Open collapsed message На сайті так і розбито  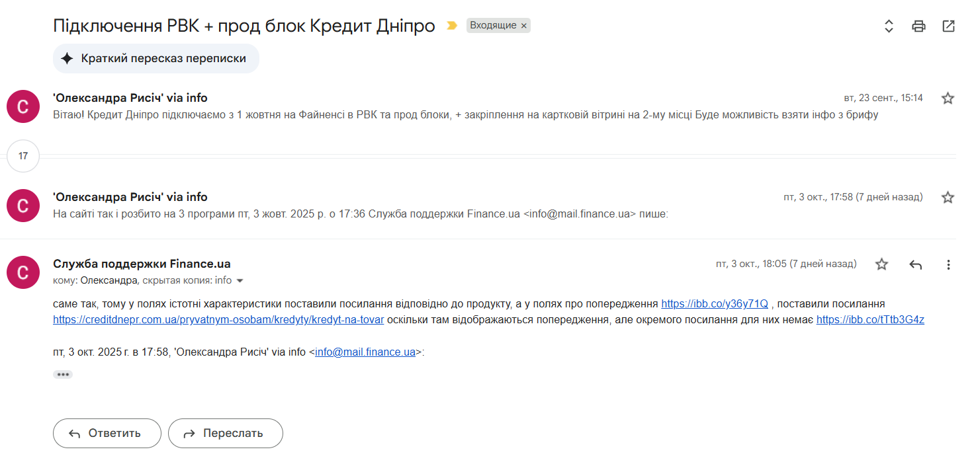tap(361, 214)
